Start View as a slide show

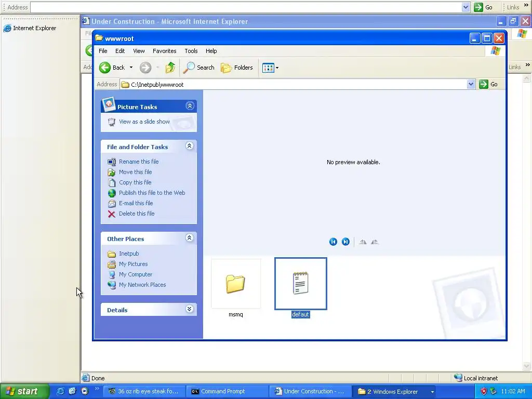click(x=144, y=122)
